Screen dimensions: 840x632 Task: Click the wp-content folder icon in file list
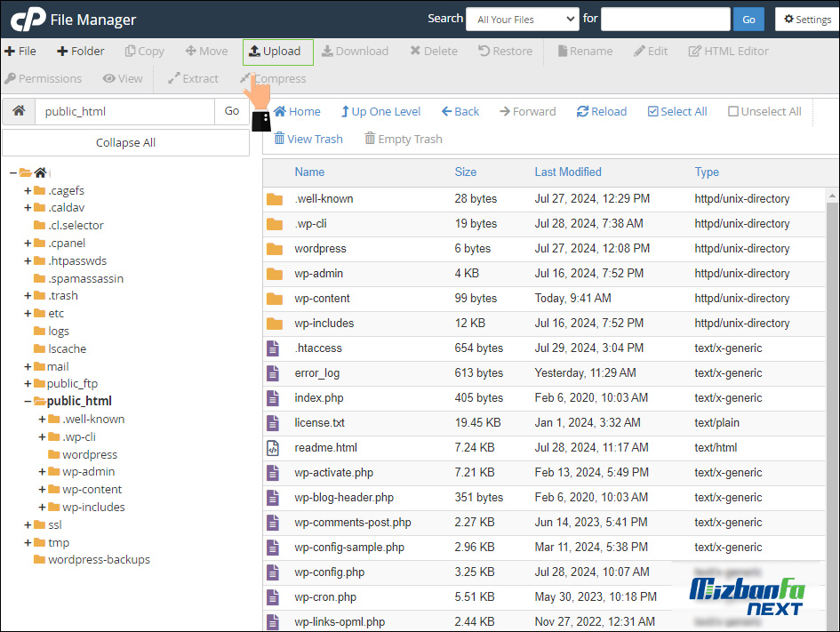(x=275, y=299)
